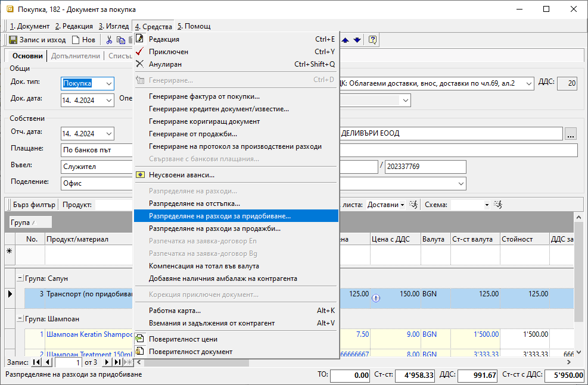Screen dimensions: 588x385
Task: Click the blue down arrow toolbar icon
Action: coord(357,40)
